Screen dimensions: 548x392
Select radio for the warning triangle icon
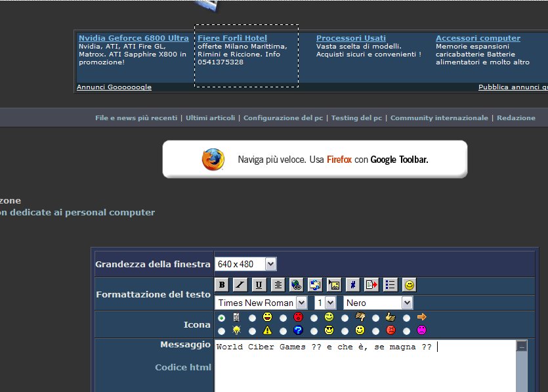[252, 331]
